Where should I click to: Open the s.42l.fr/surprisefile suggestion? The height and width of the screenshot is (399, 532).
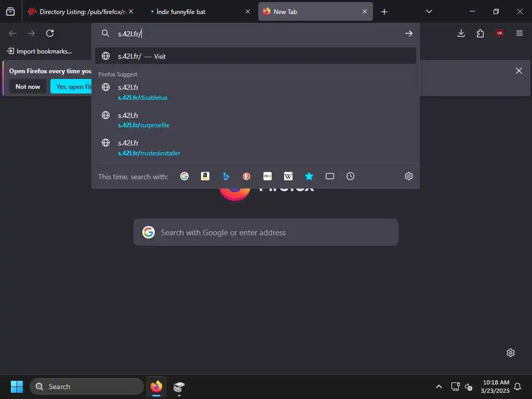coord(256,120)
